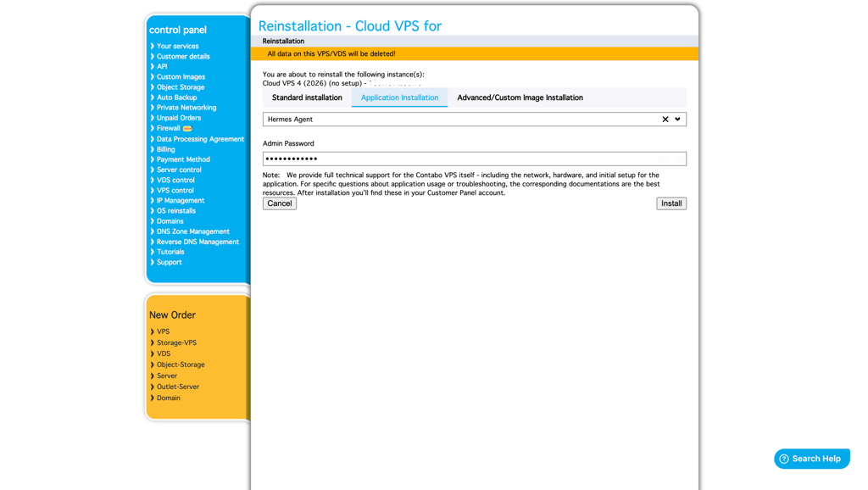This screenshot has width=868, height=490.
Task: Open Reverse DNS Management
Action: click(x=198, y=242)
